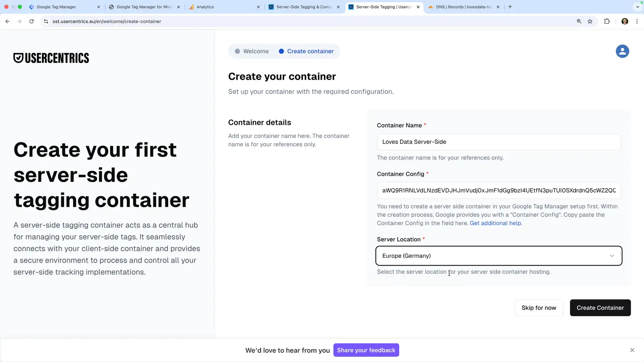Open the Server Location dropdown
The image size is (644, 362).
(498, 256)
